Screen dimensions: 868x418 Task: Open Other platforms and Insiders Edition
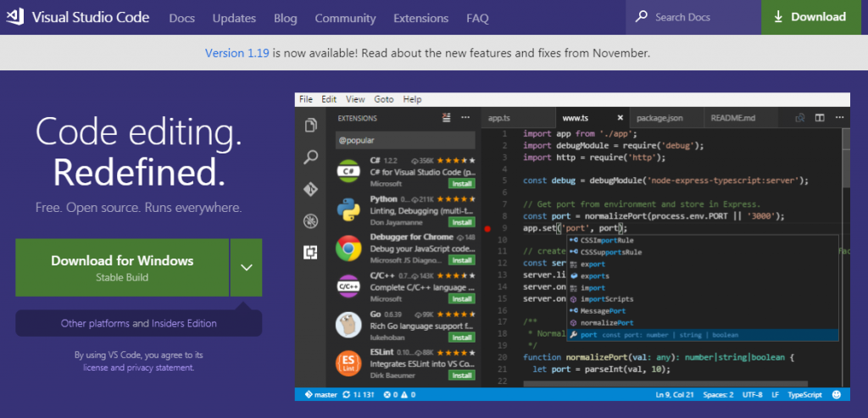tap(138, 323)
